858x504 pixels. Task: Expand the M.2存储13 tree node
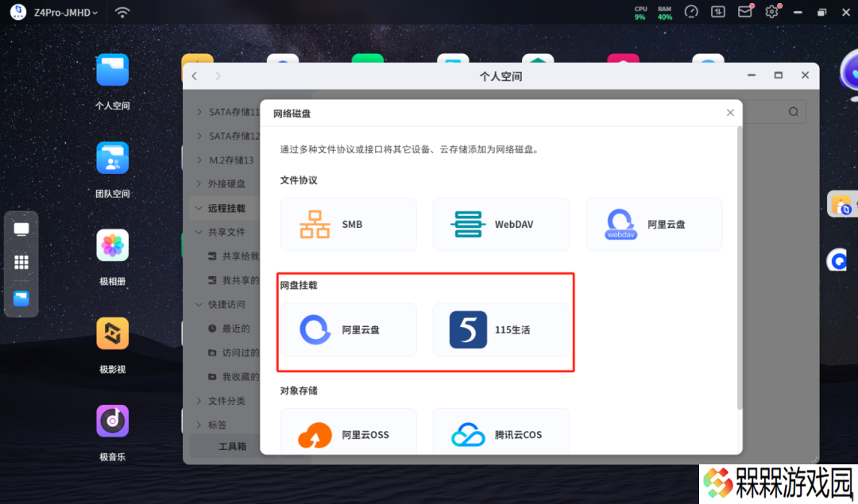click(x=199, y=160)
